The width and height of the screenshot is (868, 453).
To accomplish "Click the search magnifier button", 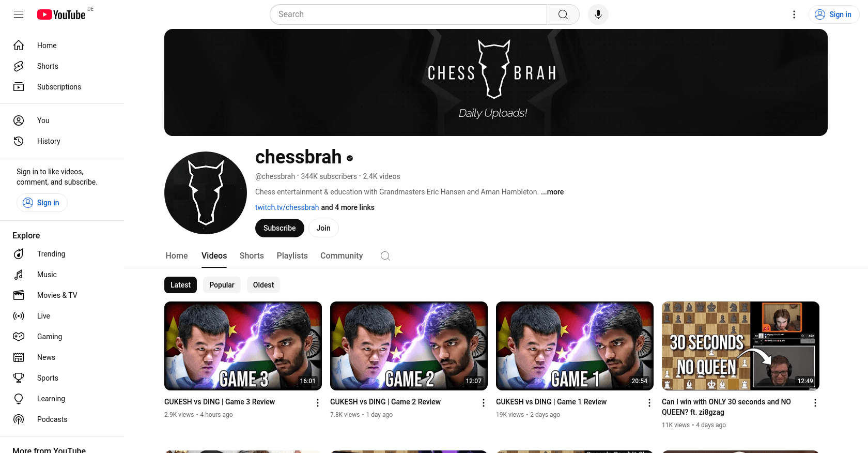I will pos(563,14).
